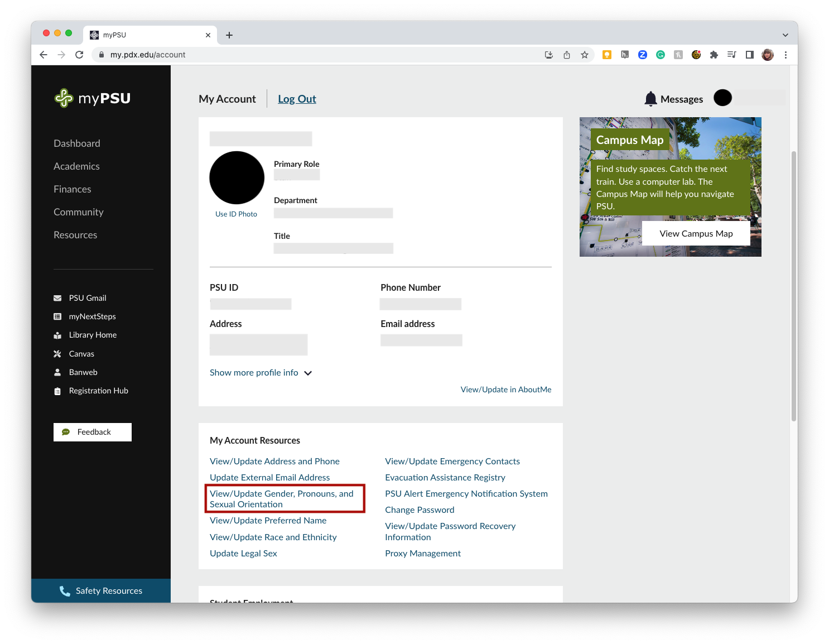Click the site lock icon
Viewport: 829px width, 644px height.
pyautogui.click(x=102, y=55)
